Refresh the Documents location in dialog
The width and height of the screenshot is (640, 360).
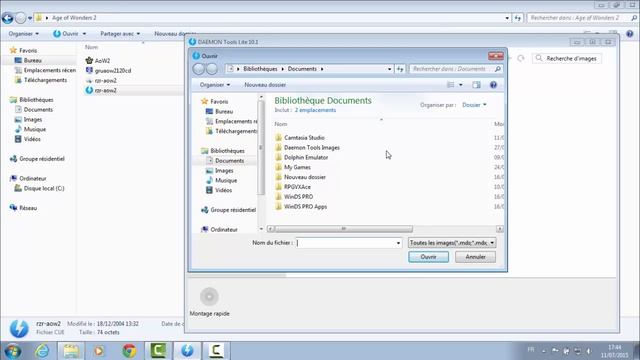click(400, 69)
